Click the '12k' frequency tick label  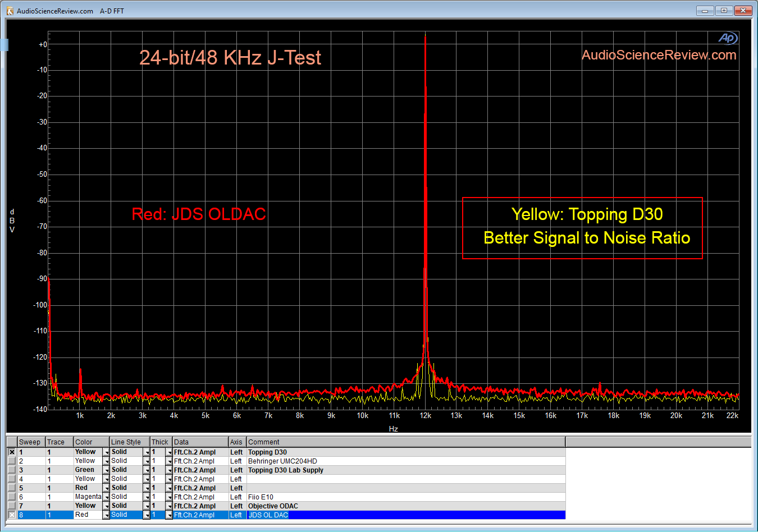[426, 416]
